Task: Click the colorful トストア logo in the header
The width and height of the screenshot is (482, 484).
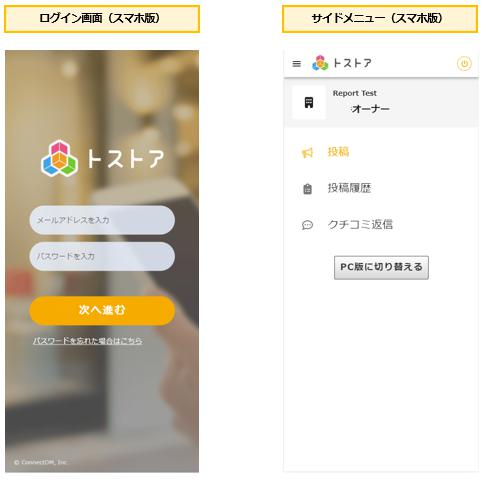Action: tap(320, 63)
